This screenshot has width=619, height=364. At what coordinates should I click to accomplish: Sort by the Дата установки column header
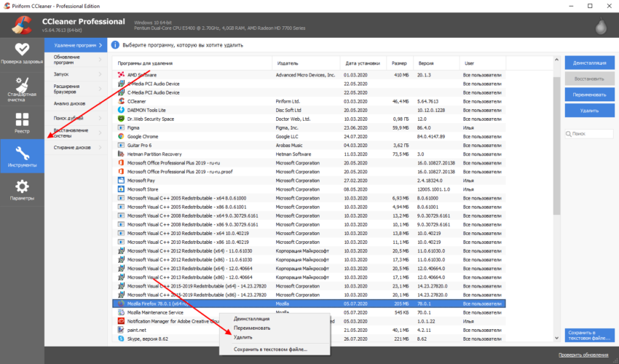[361, 63]
